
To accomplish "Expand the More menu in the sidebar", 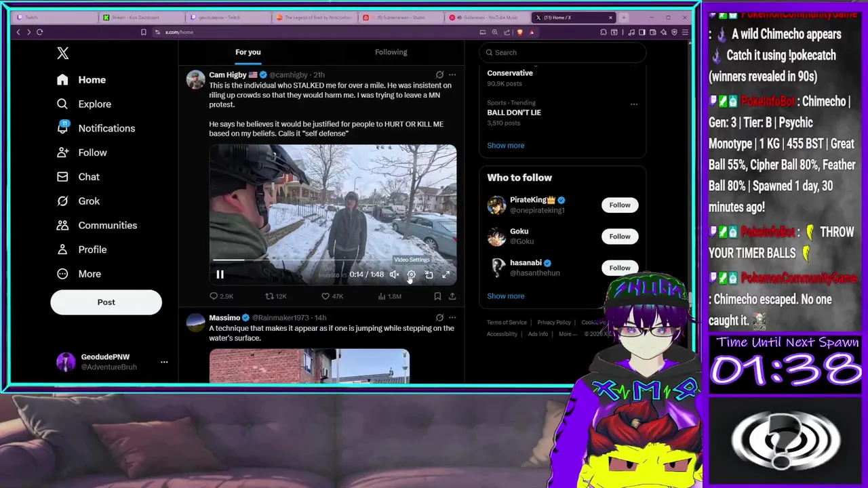I will [x=79, y=274].
